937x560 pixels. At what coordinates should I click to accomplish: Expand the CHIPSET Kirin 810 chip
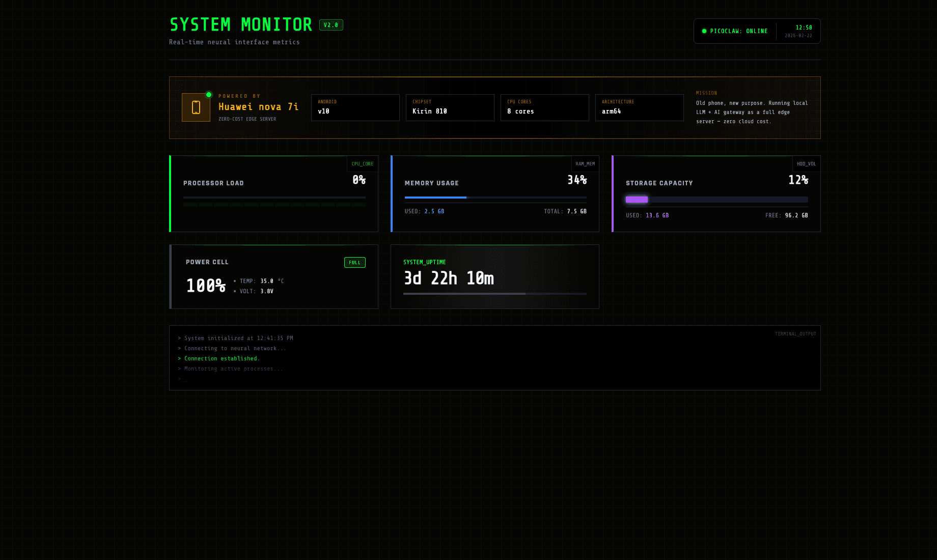pyautogui.click(x=450, y=107)
